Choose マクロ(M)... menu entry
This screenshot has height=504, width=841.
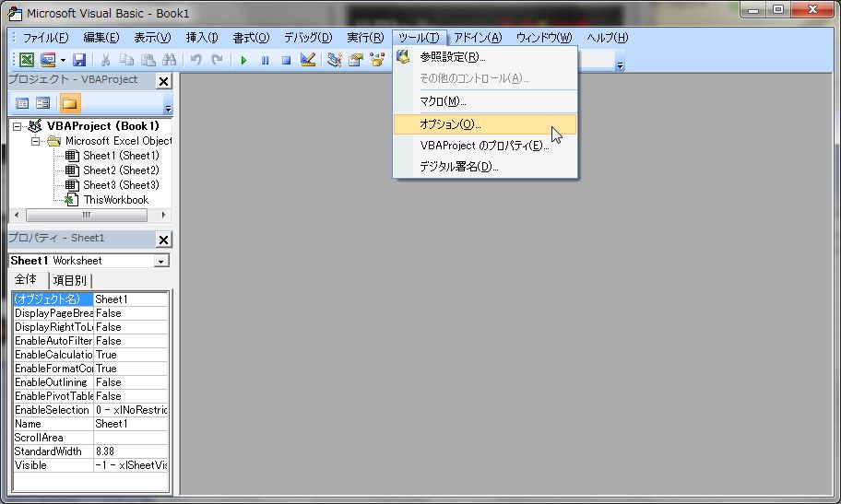485,101
